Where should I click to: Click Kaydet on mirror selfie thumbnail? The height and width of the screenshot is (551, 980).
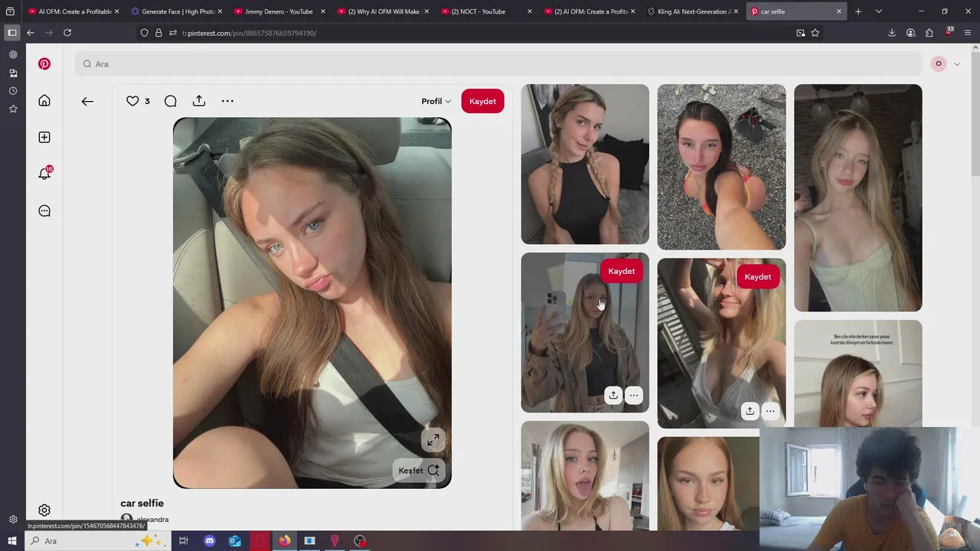(x=621, y=271)
